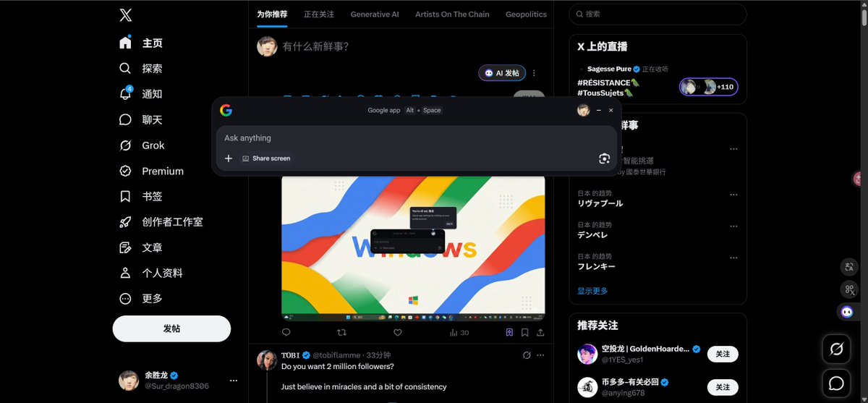Open Google Lens camera icon in Google app
This screenshot has width=868, height=403.
pyautogui.click(x=604, y=158)
